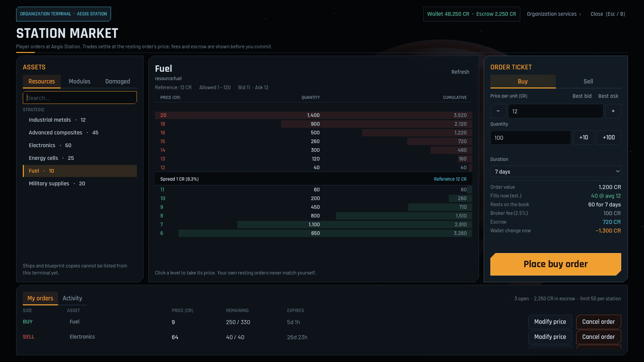Take the bid level priced 6
Image resolution: width=644 pixels, height=362 pixels.
click(x=314, y=233)
